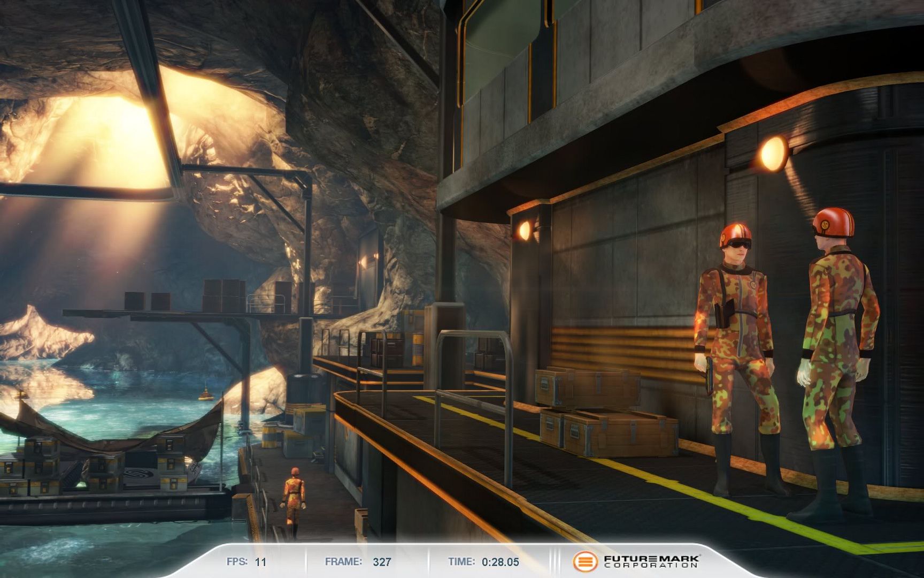Click the Futuremark logo icon
This screenshot has width=924, height=578.
(585, 561)
